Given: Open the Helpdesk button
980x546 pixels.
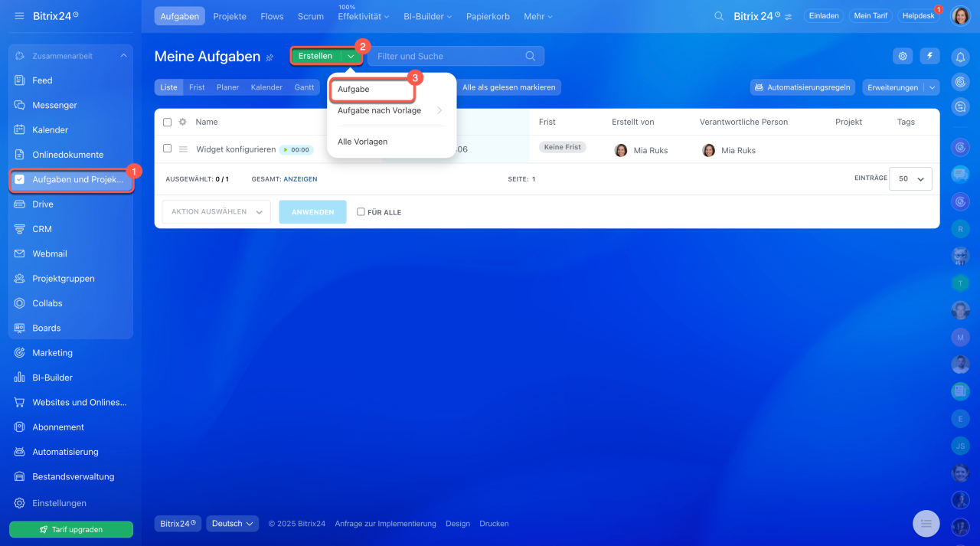Looking at the screenshot, I should pyautogui.click(x=919, y=16).
